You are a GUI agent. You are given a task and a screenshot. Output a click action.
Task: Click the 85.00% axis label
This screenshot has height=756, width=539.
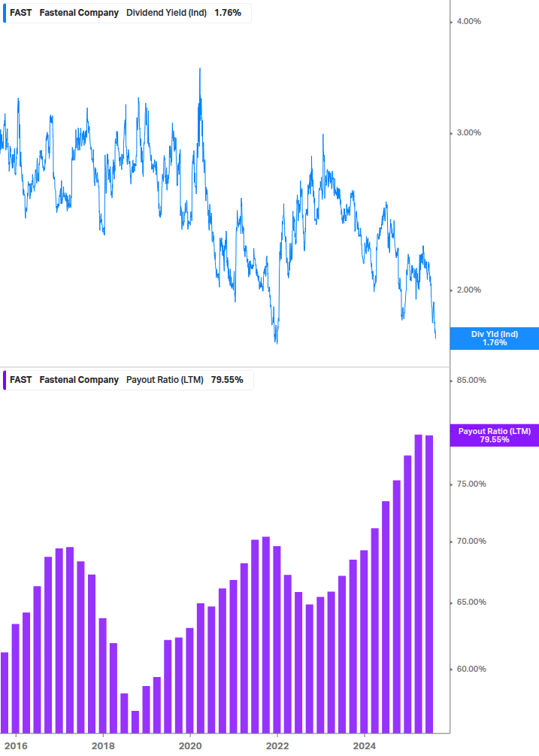coord(471,380)
